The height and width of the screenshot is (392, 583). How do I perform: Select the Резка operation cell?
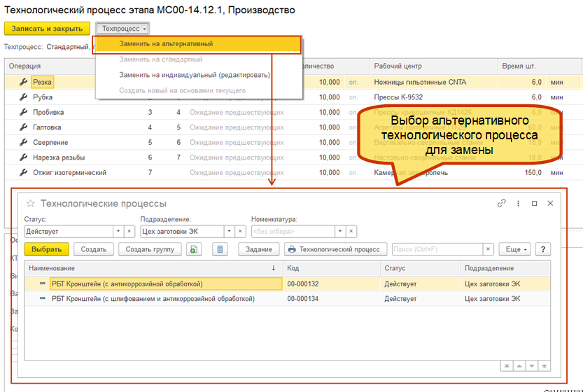click(43, 82)
